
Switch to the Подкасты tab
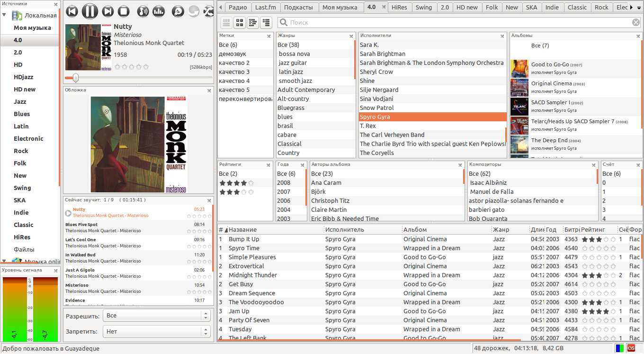coord(298,7)
